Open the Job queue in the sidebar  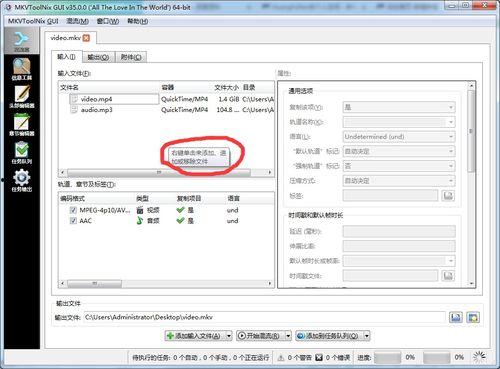click(x=22, y=153)
